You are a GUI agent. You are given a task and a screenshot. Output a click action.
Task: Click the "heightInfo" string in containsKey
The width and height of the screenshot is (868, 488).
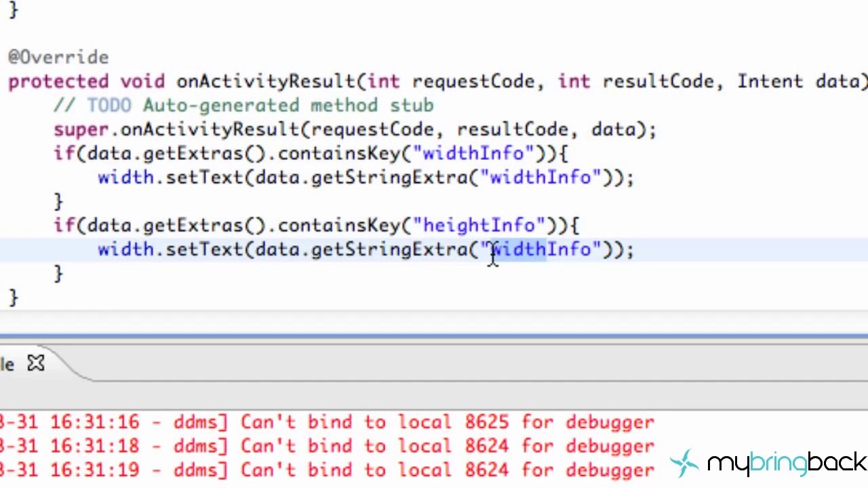[x=479, y=226]
